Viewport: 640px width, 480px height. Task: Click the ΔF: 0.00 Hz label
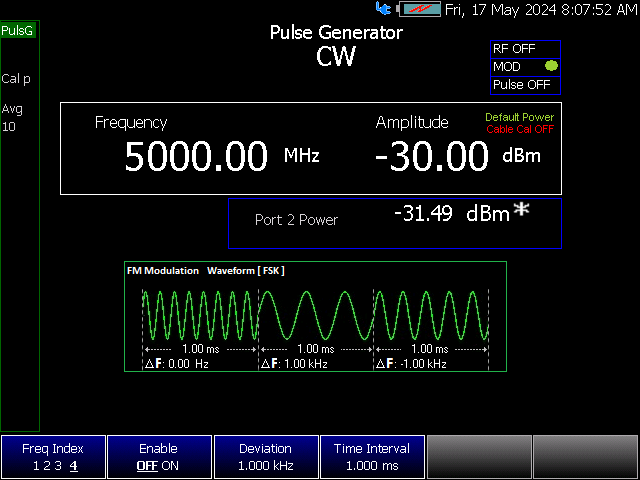click(177, 364)
